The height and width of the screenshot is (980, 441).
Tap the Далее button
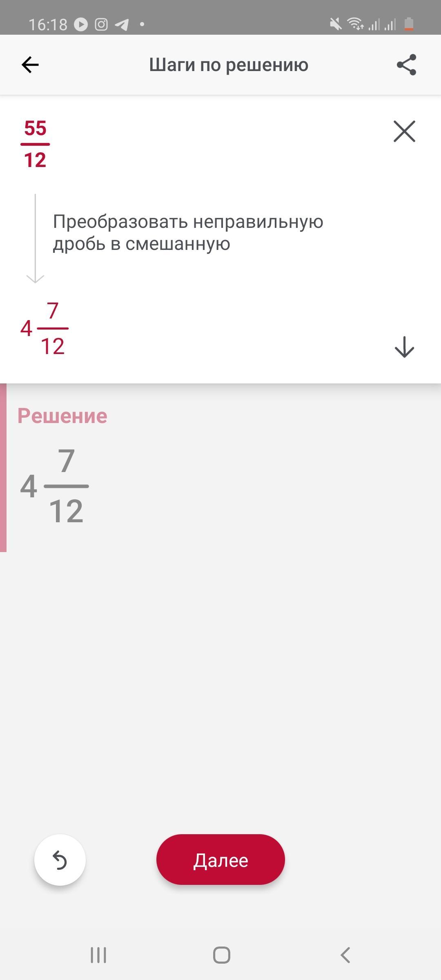coord(220,860)
